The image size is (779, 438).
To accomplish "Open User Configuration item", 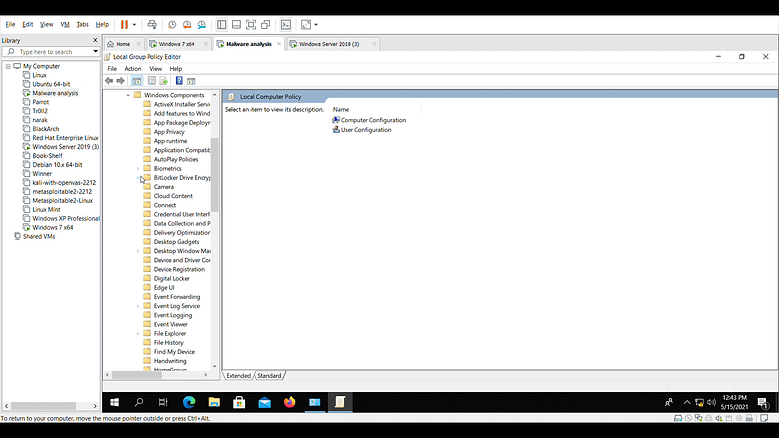I will pyautogui.click(x=366, y=130).
